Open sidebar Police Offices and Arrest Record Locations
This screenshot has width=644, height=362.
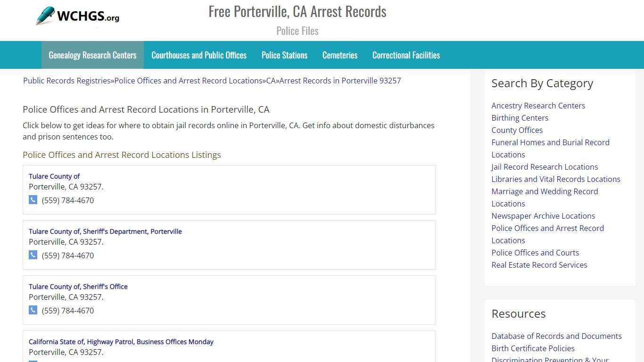pyautogui.click(x=547, y=234)
